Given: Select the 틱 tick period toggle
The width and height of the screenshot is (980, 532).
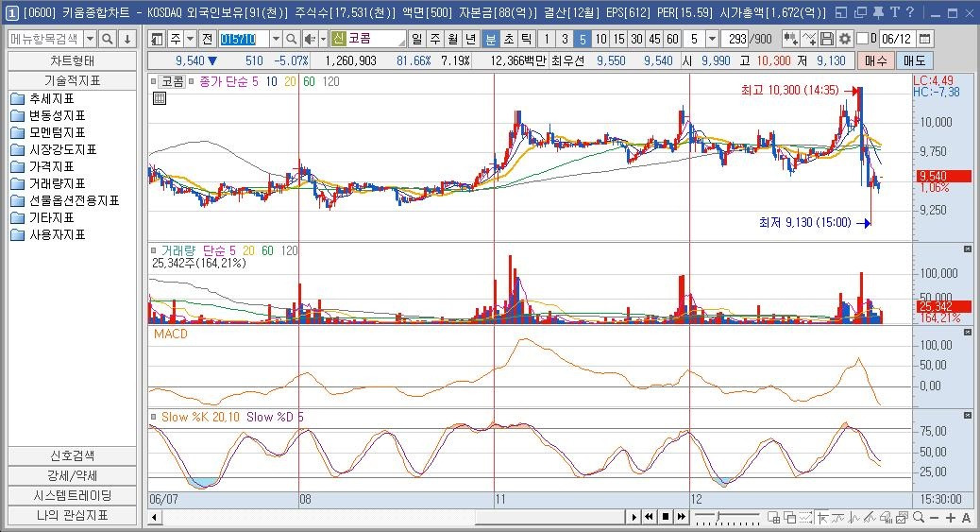Looking at the screenshot, I should click(527, 39).
